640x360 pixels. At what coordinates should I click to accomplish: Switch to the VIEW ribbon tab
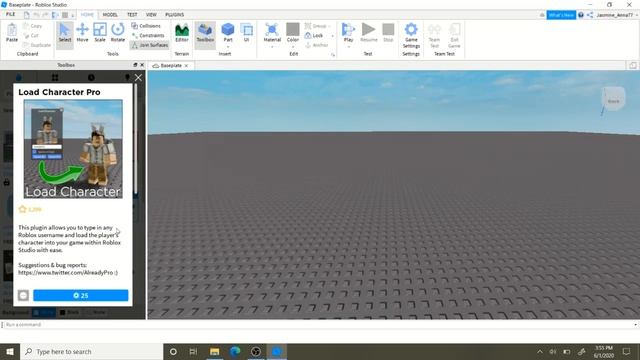[151, 15]
